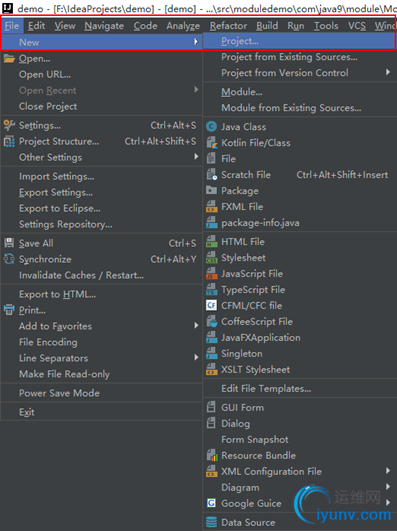Click the Synchronize refresh icon

(9, 259)
